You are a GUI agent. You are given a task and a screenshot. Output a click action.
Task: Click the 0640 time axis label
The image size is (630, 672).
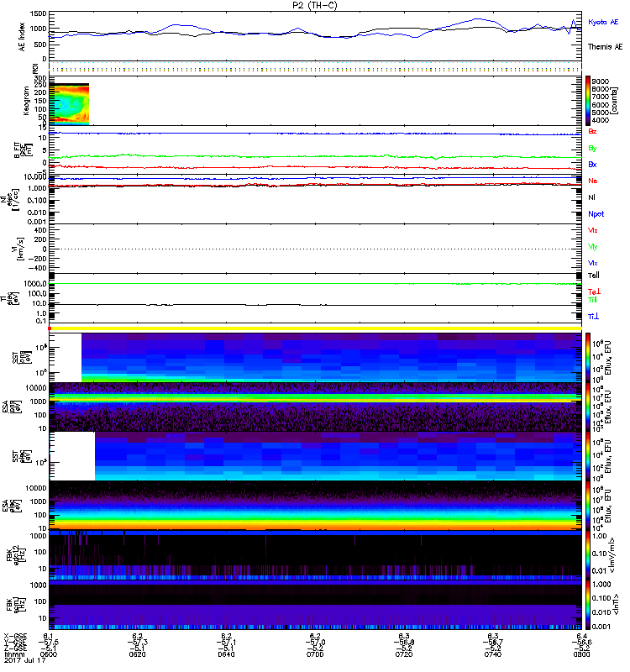(x=226, y=654)
